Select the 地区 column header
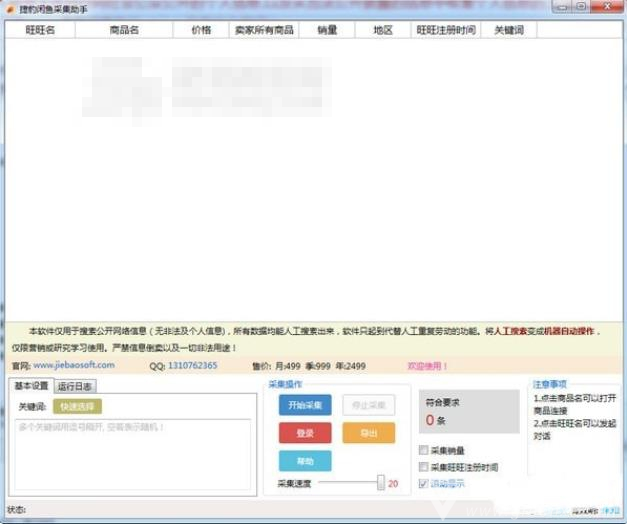 383,30
